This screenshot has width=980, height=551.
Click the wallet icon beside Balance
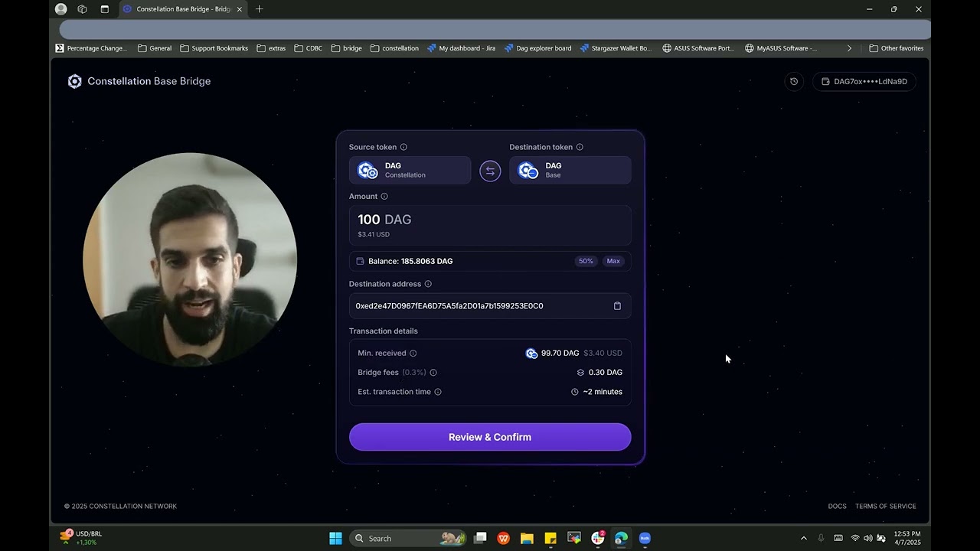pos(361,261)
